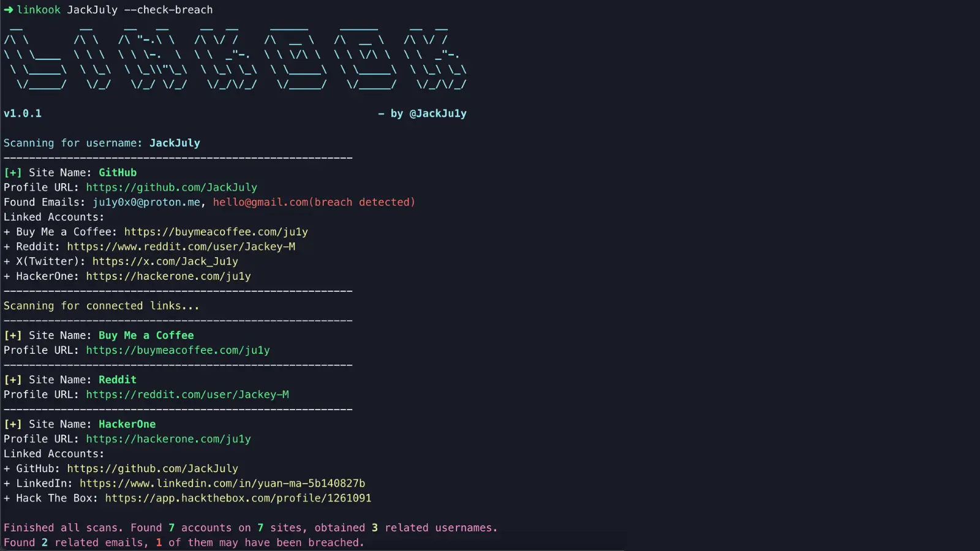Open the GitHub profile URL for JackJuly
980x551 pixels.
pyautogui.click(x=171, y=187)
